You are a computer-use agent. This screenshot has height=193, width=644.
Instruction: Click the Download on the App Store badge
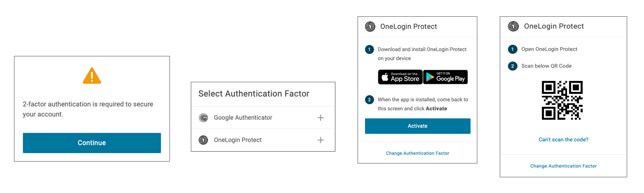pyautogui.click(x=400, y=77)
